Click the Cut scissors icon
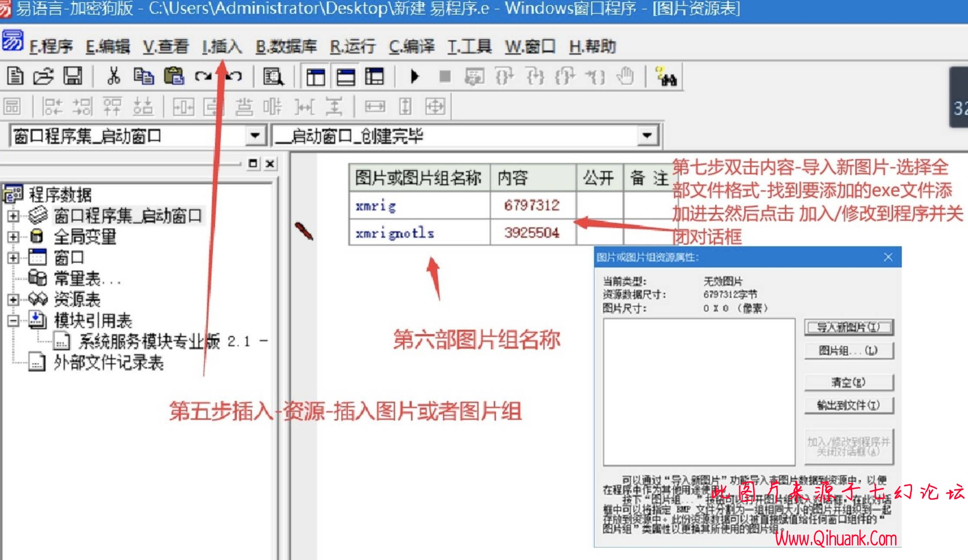The image size is (968, 560). pos(114,76)
